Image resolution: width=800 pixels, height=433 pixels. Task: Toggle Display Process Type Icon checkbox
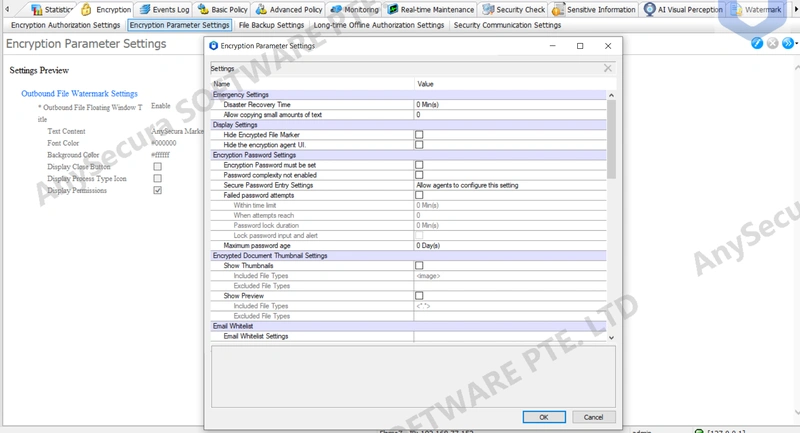pyautogui.click(x=158, y=179)
